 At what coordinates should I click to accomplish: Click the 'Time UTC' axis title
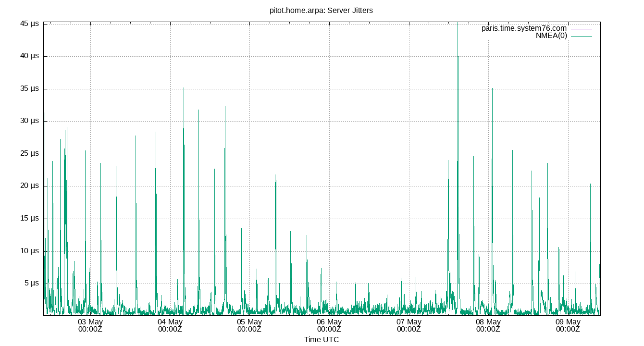click(x=322, y=340)
